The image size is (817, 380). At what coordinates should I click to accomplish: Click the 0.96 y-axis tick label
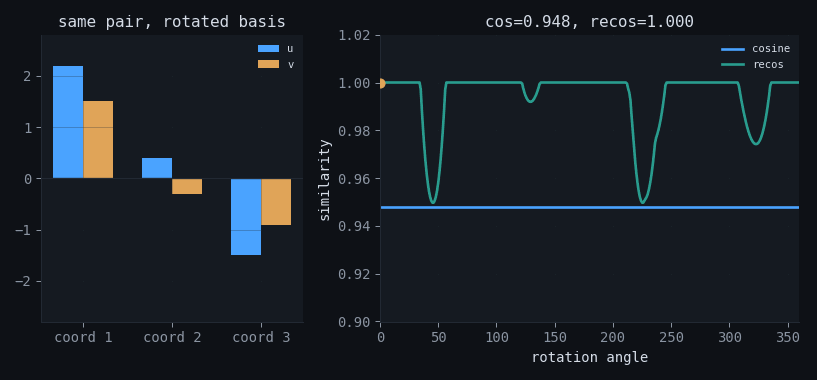click(354, 179)
